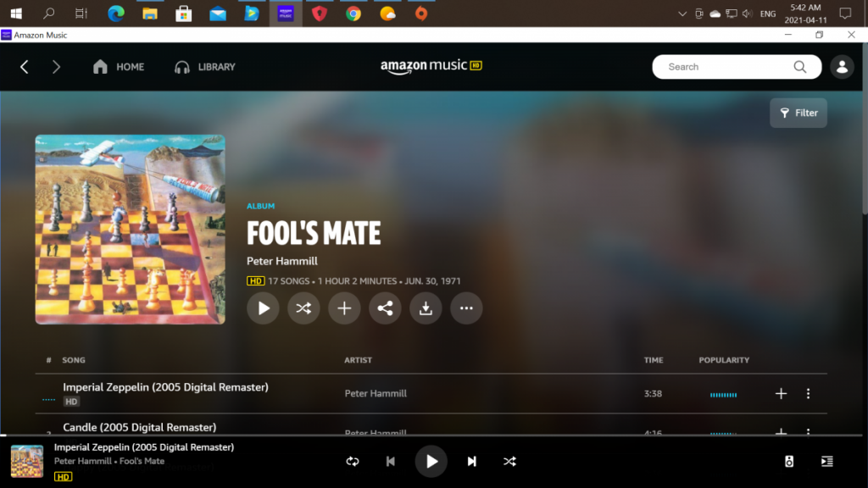Select Candle (2005 Digital Remaster) song
The height and width of the screenshot is (488, 868).
pyautogui.click(x=140, y=427)
